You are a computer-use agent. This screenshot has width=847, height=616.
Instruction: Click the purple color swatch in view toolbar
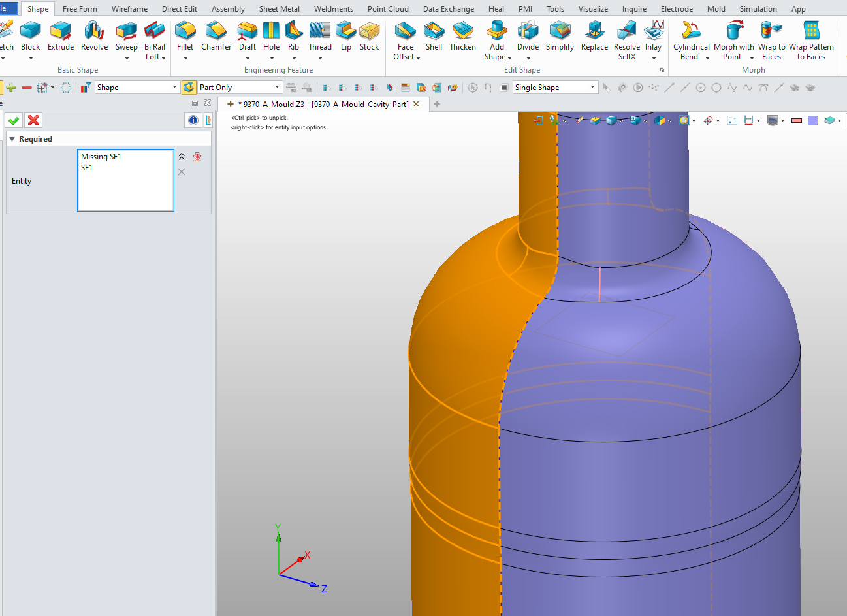pyautogui.click(x=813, y=120)
